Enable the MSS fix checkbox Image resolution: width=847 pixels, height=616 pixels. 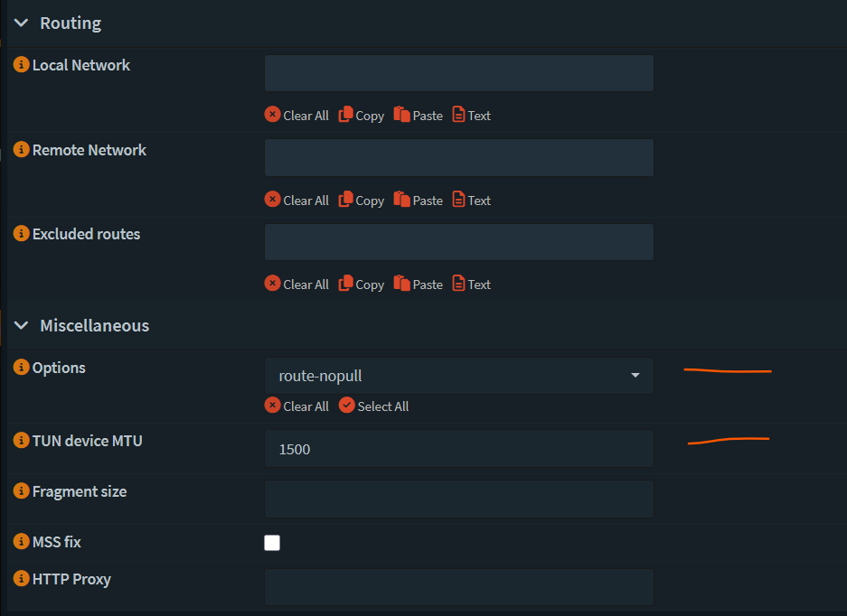click(x=272, y=543)
